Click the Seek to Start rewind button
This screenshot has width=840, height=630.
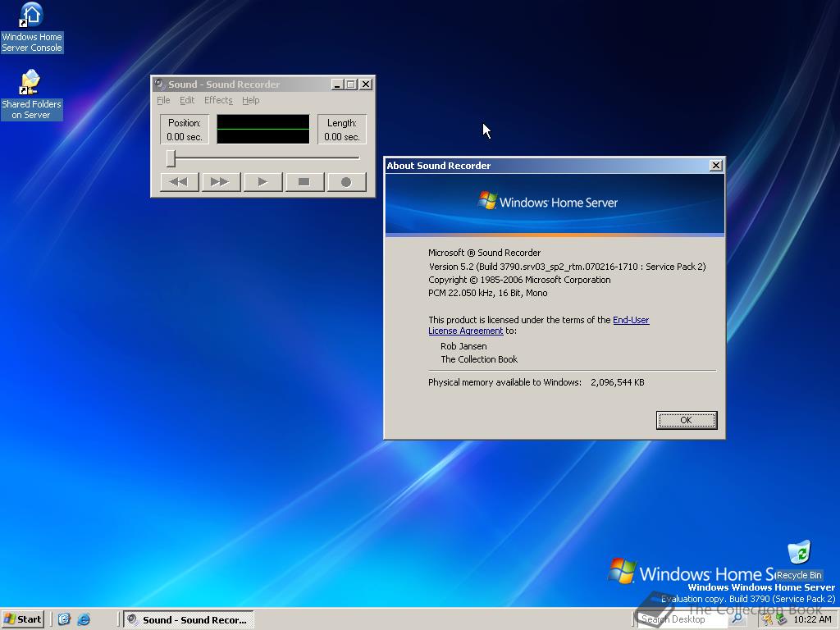[180, 182]
